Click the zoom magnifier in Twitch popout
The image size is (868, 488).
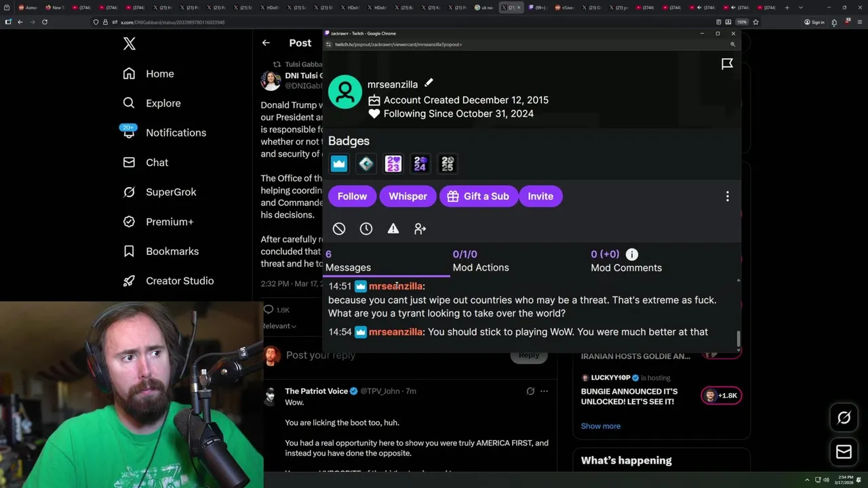[732, 44]
